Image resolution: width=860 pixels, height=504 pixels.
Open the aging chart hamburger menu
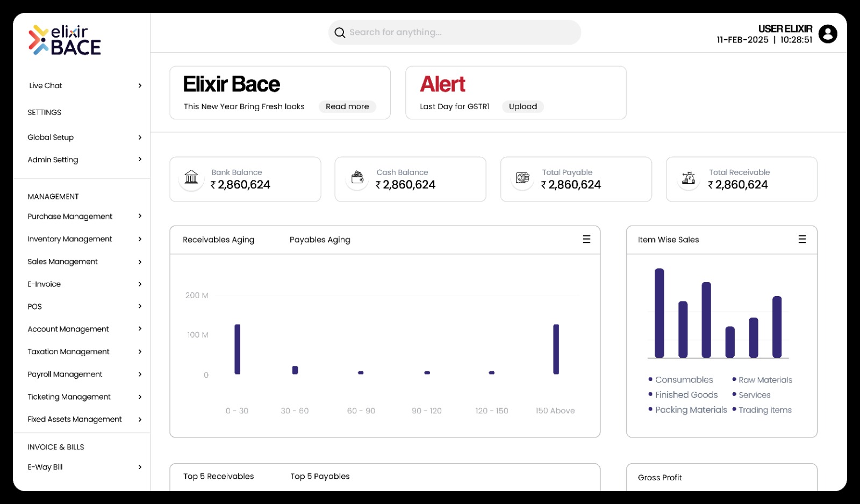[586, 239]
